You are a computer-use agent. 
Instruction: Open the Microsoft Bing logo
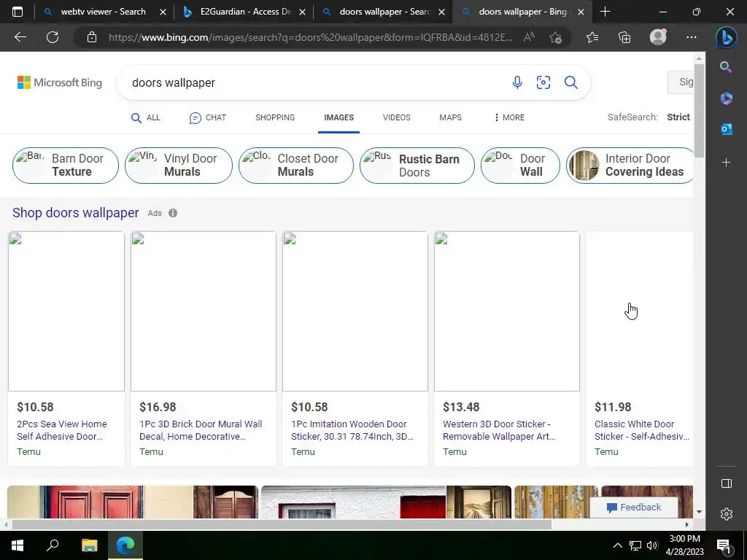[x=60, y=82]
